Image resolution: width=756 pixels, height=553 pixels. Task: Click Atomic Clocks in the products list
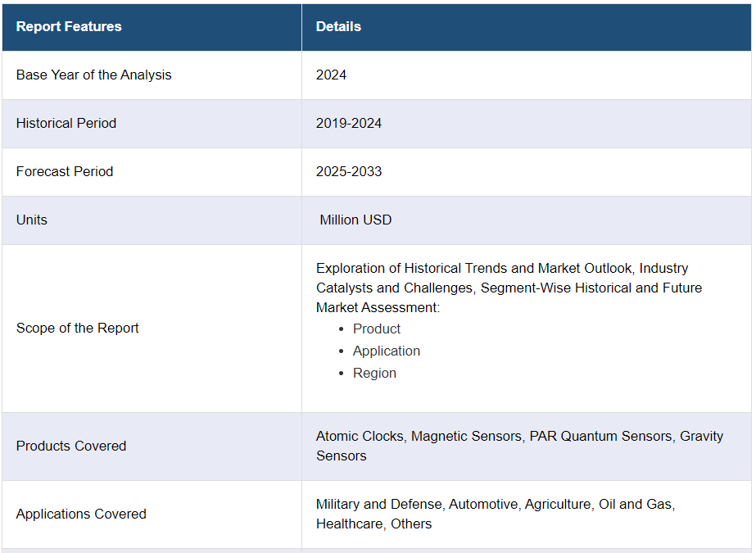(x=360, y=436)
